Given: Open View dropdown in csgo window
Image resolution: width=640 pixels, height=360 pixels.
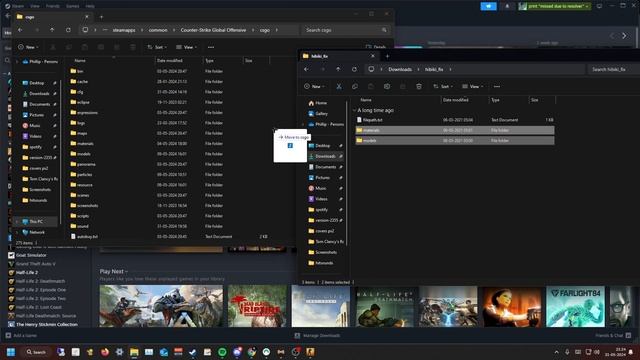Looking at the screenshot, I should coord(187,47).
